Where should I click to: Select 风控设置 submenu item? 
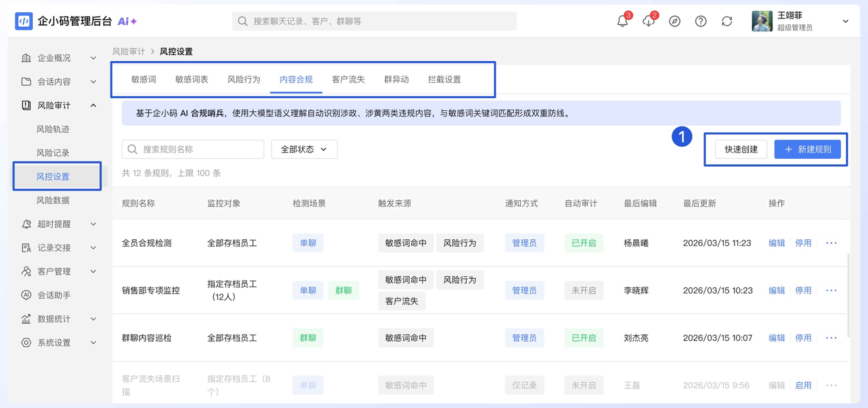(53, 177)
